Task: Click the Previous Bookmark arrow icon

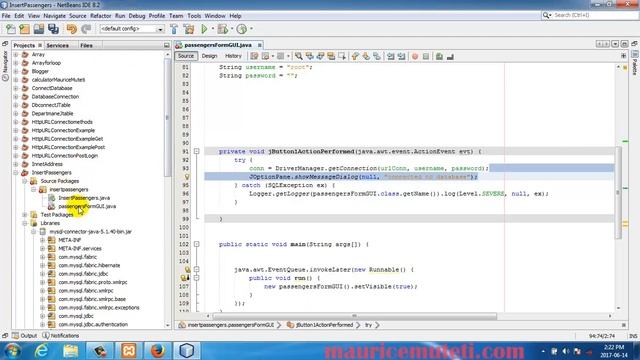Action: point(355,56)
